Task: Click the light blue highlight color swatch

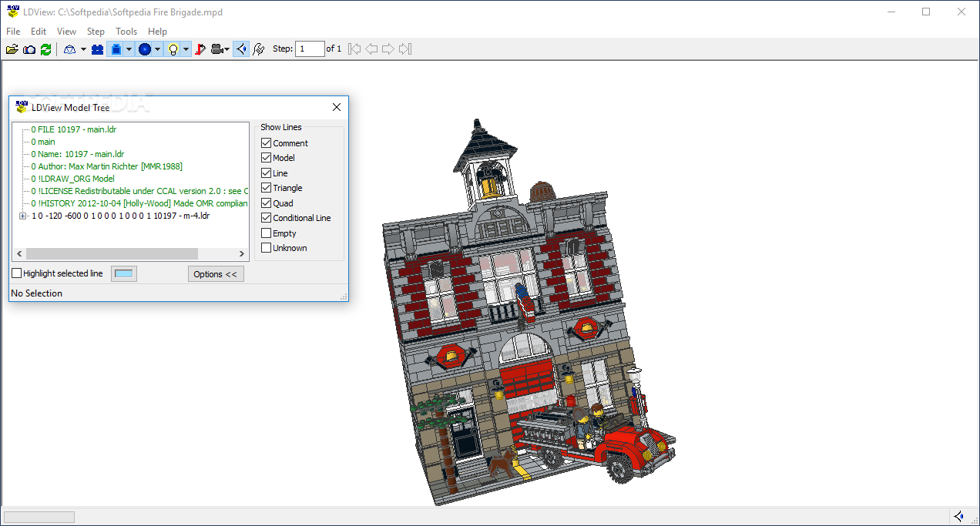Action: pyautogui.click(x=124, y=273)
